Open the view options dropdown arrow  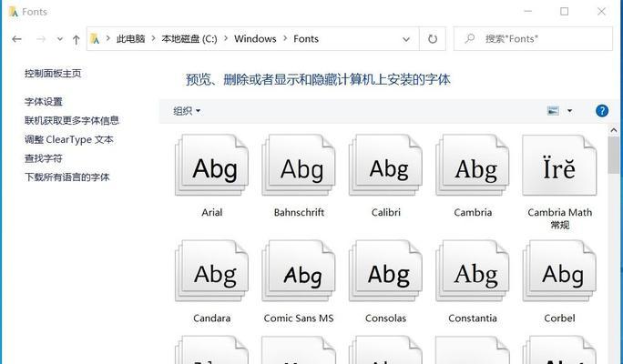(x=570, y=111)
